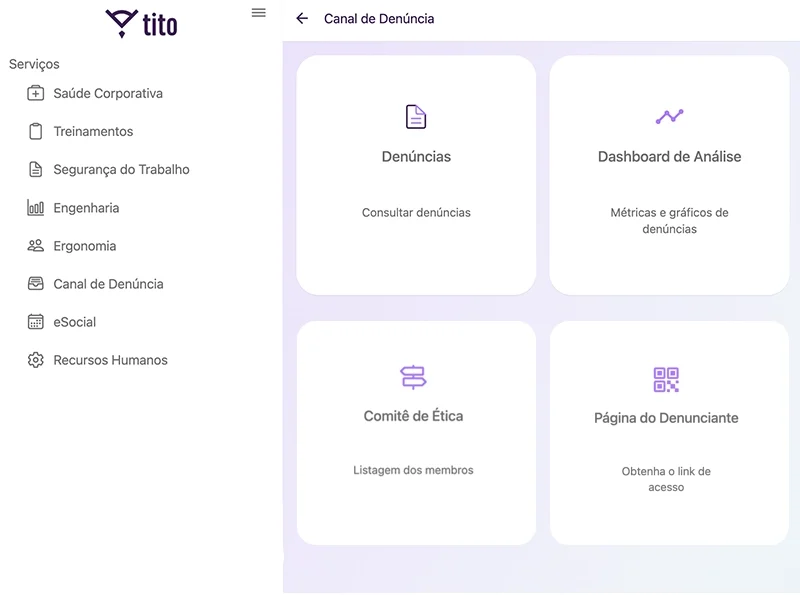Click the QR code icon
This screenshot has height=595, width=800.
coord(666,380)
